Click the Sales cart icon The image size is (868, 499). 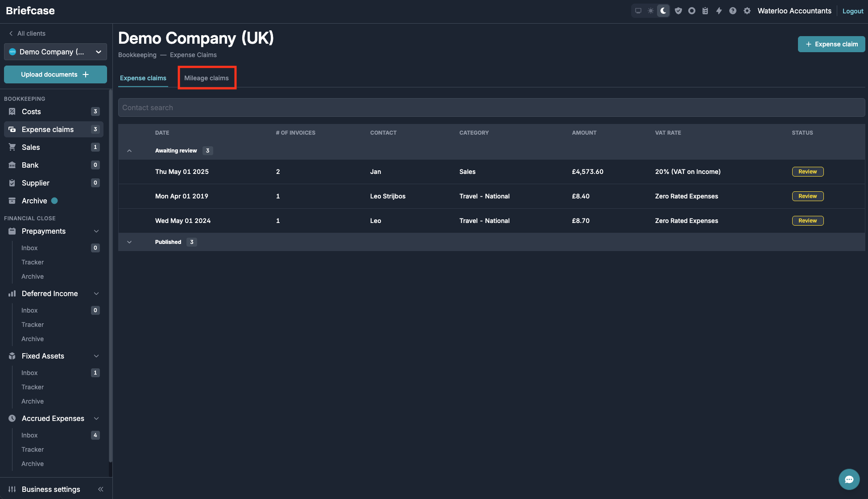[x=12, y=147]
